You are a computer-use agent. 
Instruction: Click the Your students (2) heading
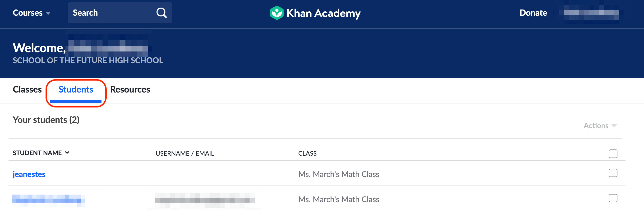[46, 120]
